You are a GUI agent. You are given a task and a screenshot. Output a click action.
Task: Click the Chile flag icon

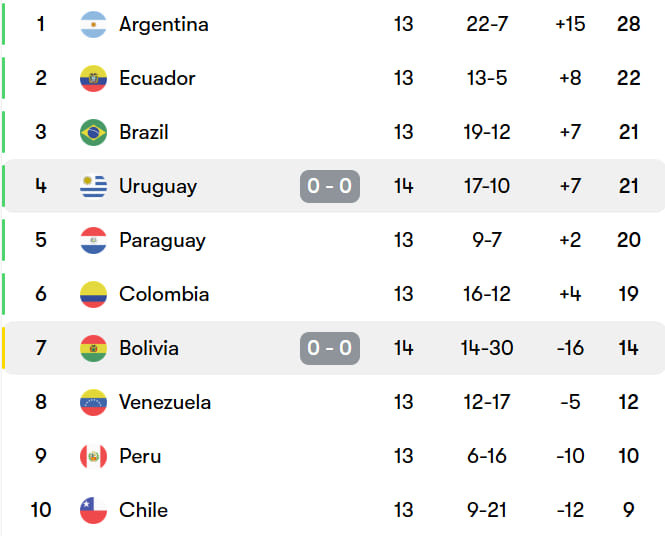point(93,510)
